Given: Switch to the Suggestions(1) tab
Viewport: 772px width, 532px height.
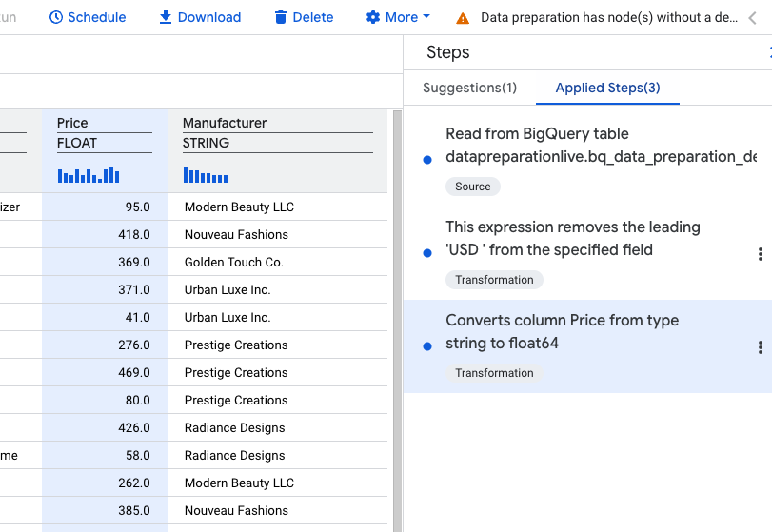Looking at the screenshot, I should (x=469, y=88).
